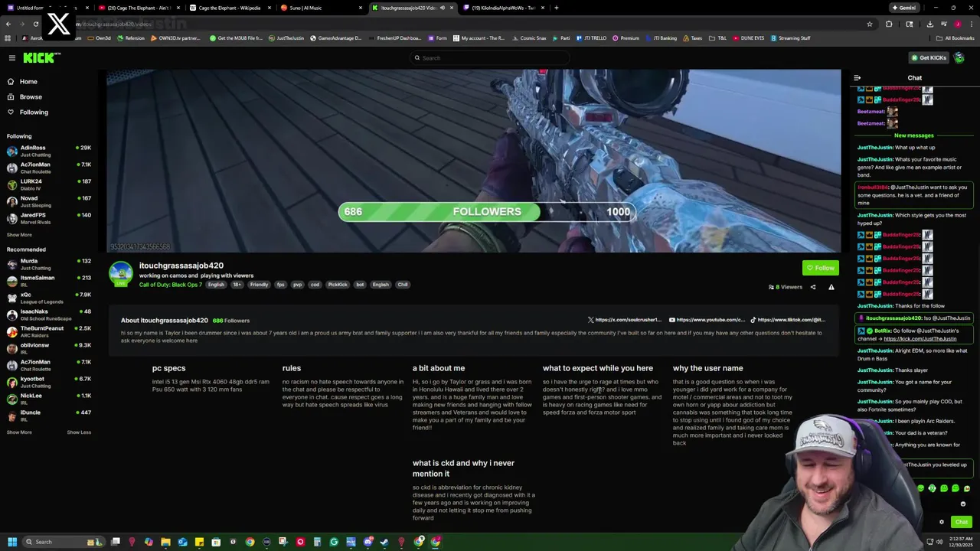Image resolution: width=980 pixels, height=551 pixels.
Task: Collapse the chat panel arrow icon
Action: click(x=857, y=78)
